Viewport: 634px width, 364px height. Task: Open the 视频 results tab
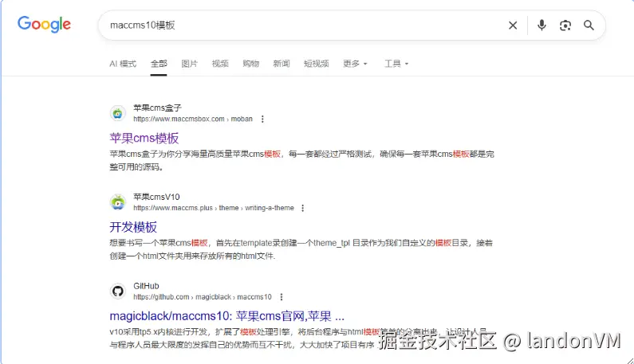tap(220, 64)
